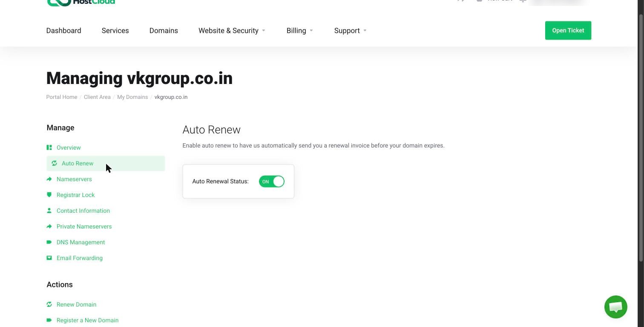Image resolution: width=644 pixels, height=327 pixels.
Task: Open the Nameservers sidebar link
Action: click(74, 179)
